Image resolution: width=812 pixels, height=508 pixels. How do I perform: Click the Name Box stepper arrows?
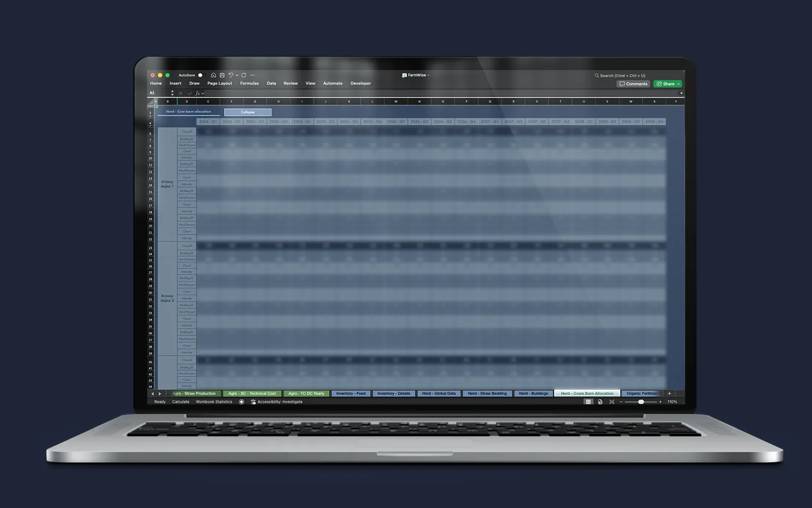coord(173,93)
